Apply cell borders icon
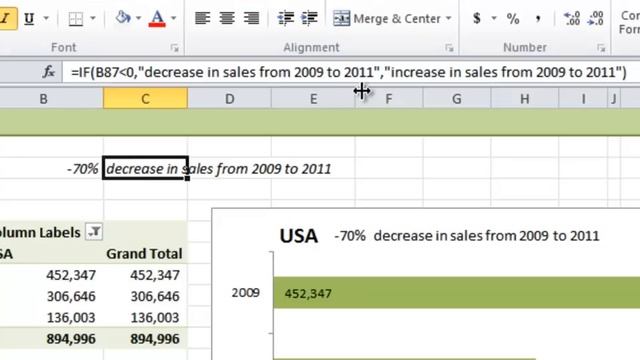This screenshot has width=640, height=360. [76, 18]
